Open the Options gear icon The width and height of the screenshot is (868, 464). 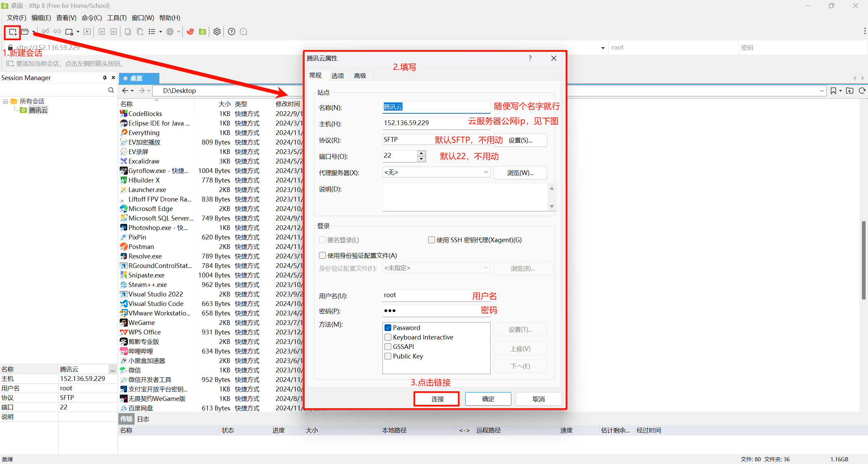[x=217, y=32]
